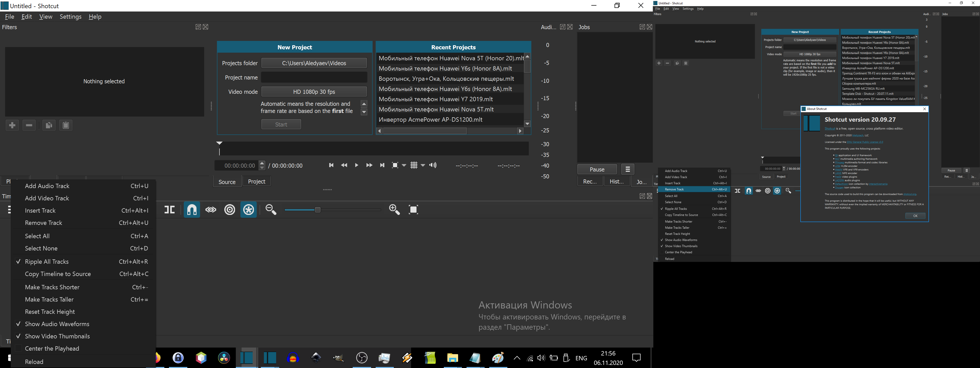Open recent project Мобильный телефон Huawei Y7 2019.mlt

[x=436, y=99]
